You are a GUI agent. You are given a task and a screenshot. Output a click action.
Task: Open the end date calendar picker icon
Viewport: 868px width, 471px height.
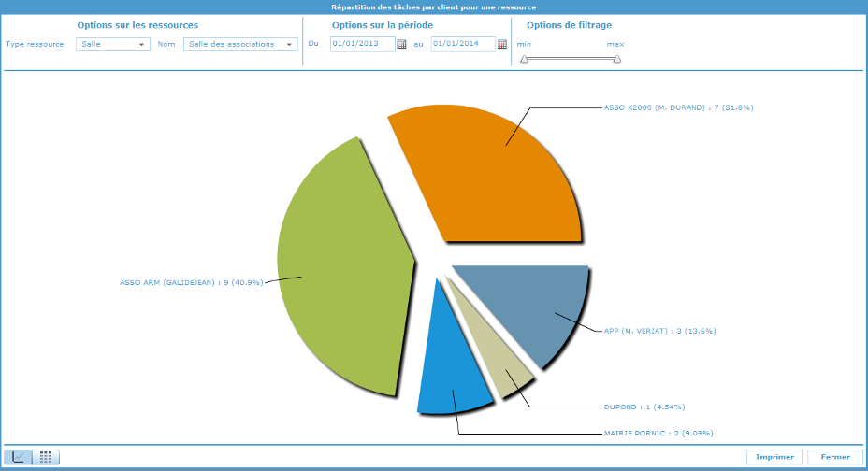tap(502, 44)
